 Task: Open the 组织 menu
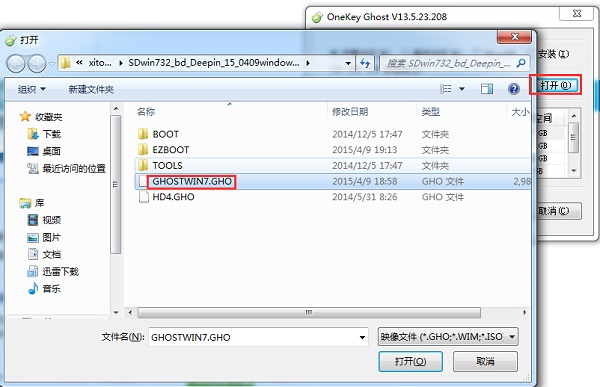pyautogui.click(x=32, y=89)
